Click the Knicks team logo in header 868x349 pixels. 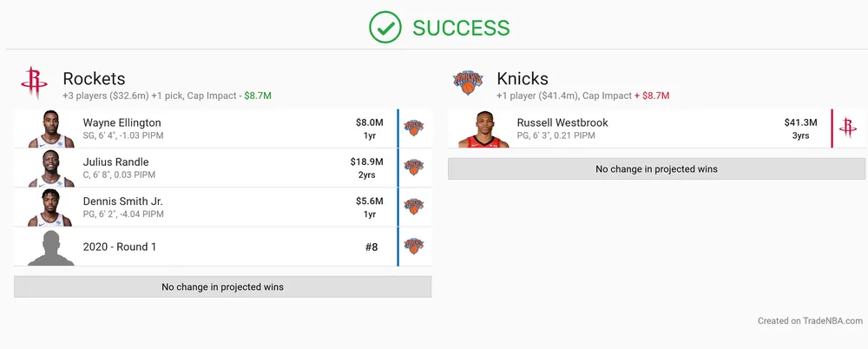coord(466,83)
